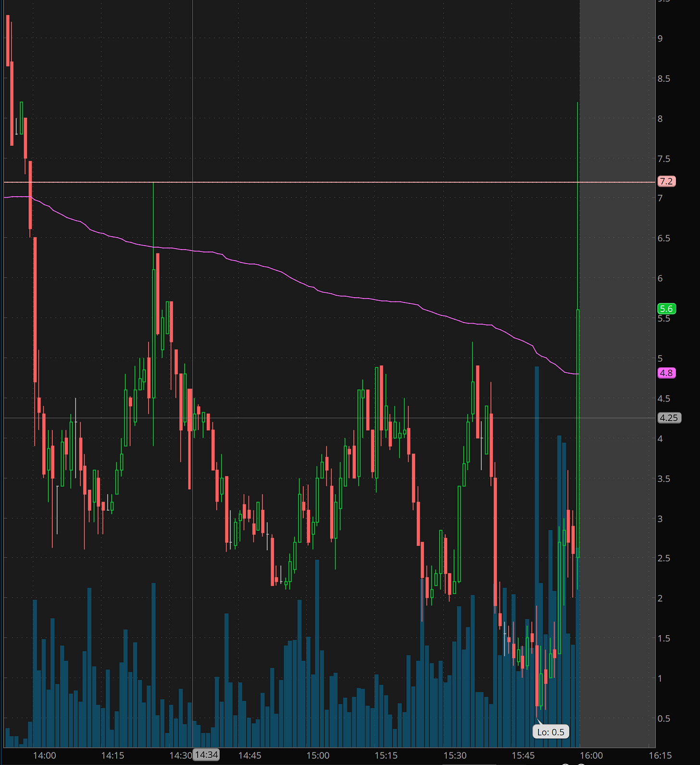700x765 pixels.
Task: Click the 15:00 time axis label
Action: click(x=318, y=755)
